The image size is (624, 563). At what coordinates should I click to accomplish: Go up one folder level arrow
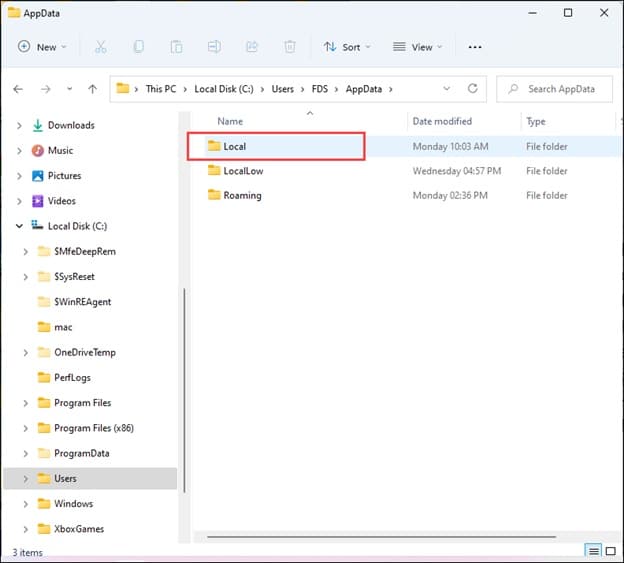coord(93,89)
